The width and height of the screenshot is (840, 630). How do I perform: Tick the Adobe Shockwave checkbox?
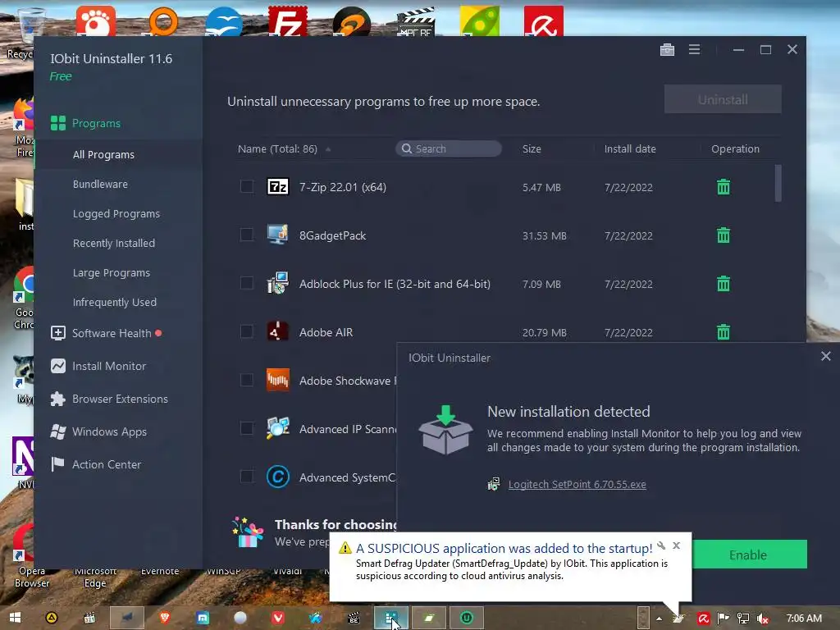click(x=246, y=380)
